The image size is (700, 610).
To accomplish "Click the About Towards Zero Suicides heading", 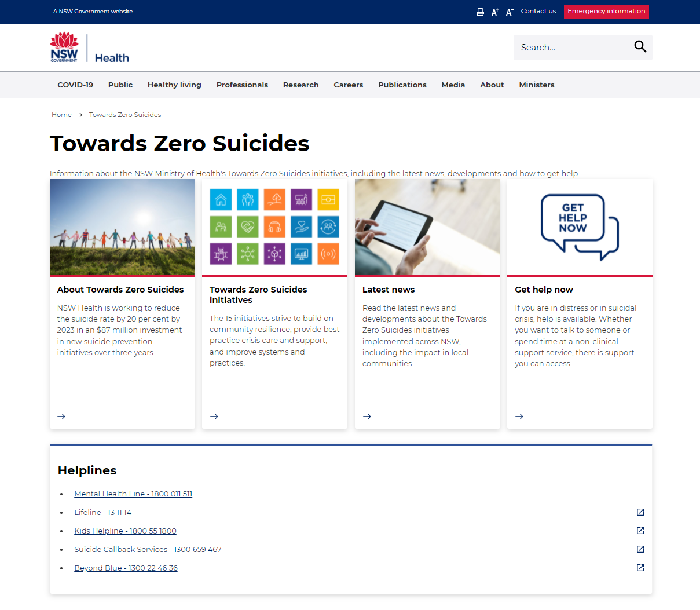I will [x=120, y=290].
